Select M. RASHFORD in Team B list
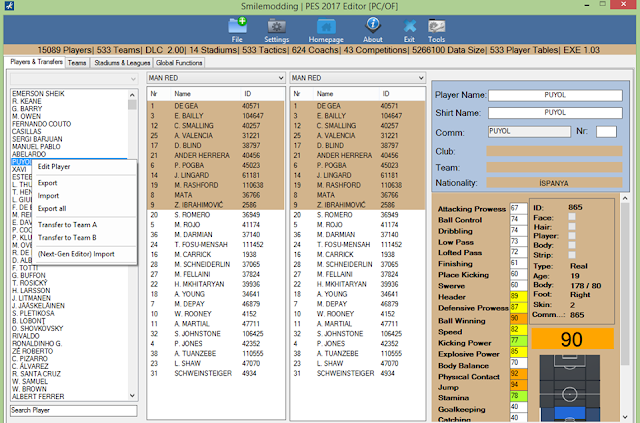 coord(358,185)
